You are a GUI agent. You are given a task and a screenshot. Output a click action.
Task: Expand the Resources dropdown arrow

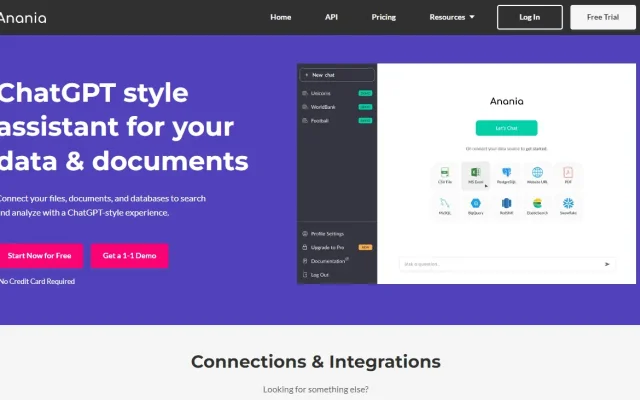[472, 17]
